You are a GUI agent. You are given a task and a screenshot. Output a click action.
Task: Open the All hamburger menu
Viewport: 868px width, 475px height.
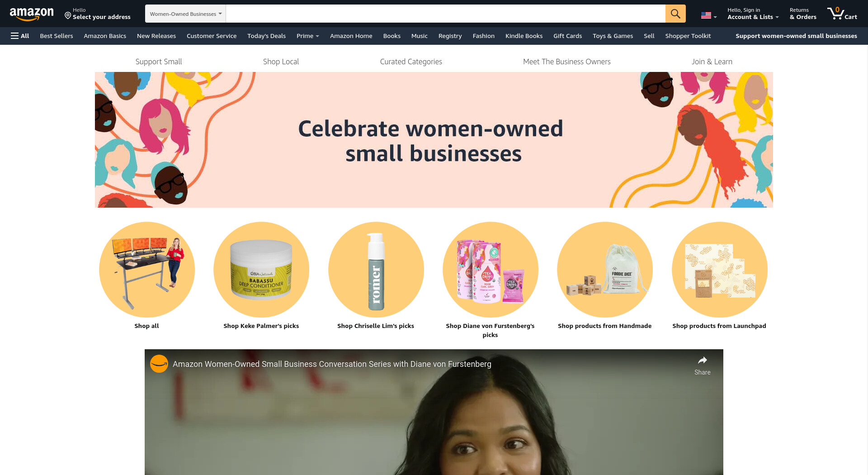click(x=20, y=36)
